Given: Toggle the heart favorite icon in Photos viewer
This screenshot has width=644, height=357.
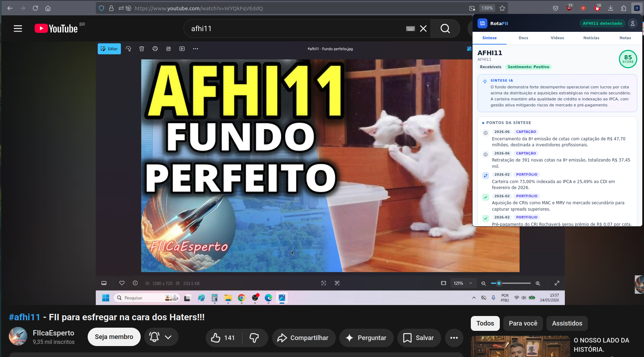Looking at the screenshot, I should click(x=122, y=283).
